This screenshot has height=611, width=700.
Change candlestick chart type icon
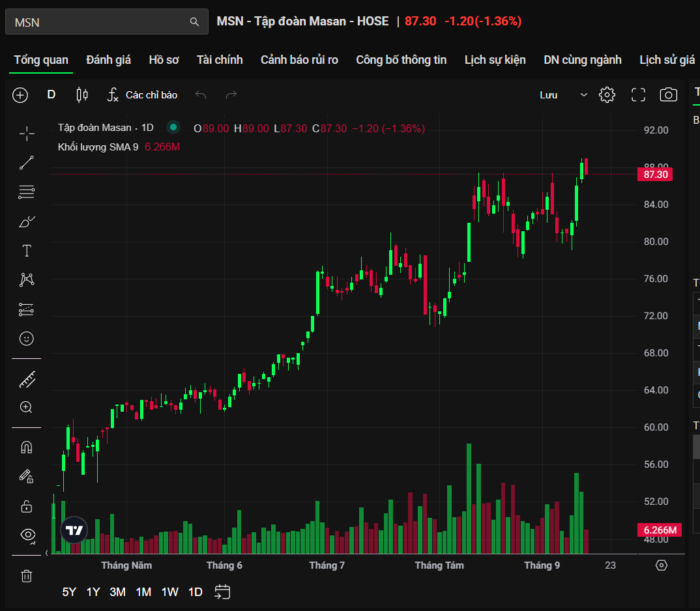(x=82, y=94)
